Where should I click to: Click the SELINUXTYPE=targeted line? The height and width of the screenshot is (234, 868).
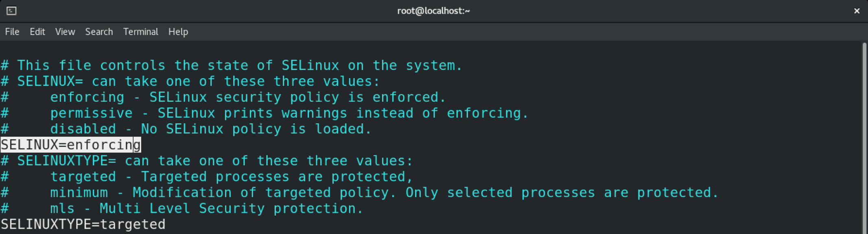click(x=83, y=224)
